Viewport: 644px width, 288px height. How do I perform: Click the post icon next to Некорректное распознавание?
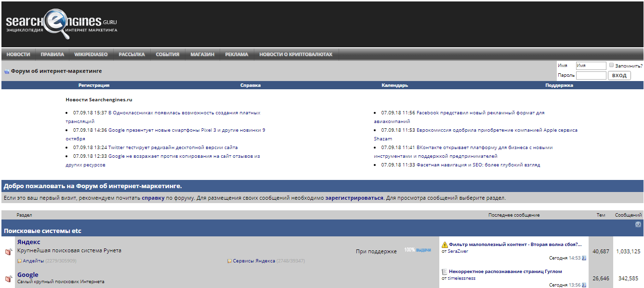[445, 272]
